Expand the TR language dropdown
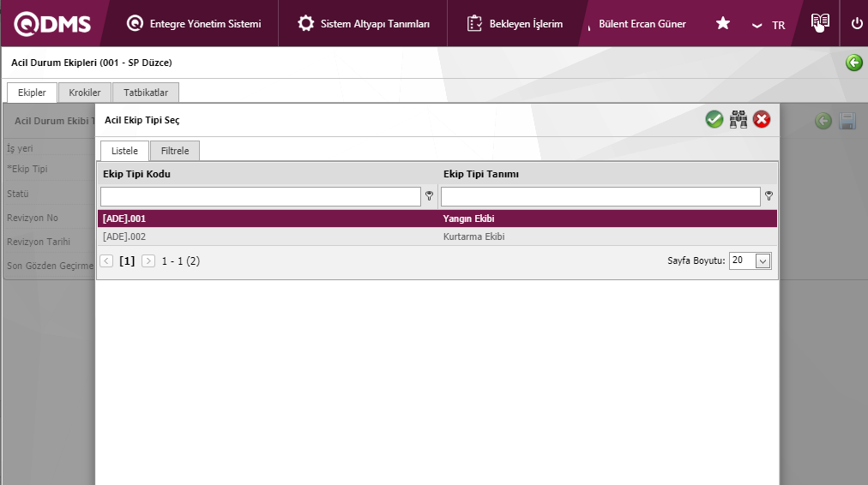868x485 pixels. point(769,26)
